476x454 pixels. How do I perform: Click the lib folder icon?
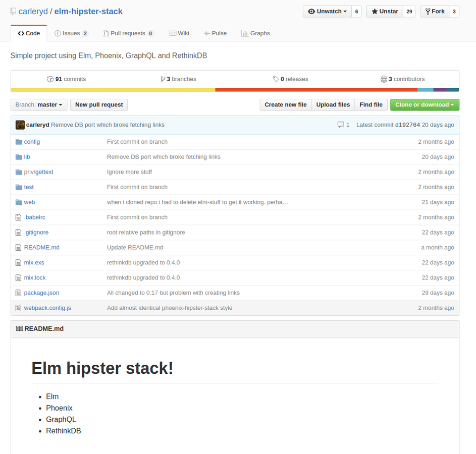(x=19, y=157)
